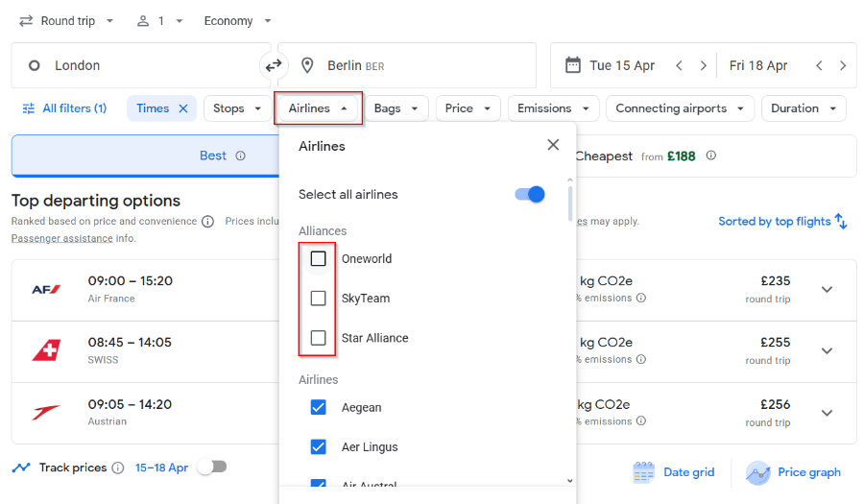Show emissions info for SWISS flight
This screenshot has width=864, height=504.
tap(641, 359)
